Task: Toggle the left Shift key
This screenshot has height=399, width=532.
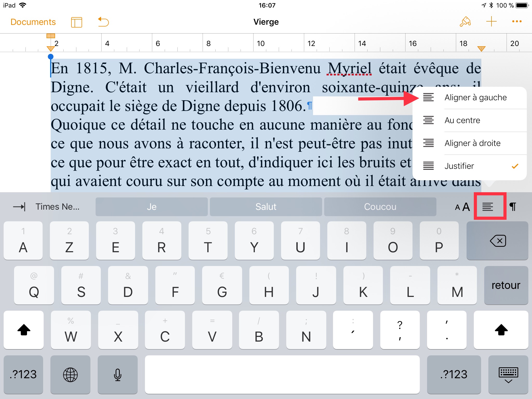Action: click(x=24, y=330)
